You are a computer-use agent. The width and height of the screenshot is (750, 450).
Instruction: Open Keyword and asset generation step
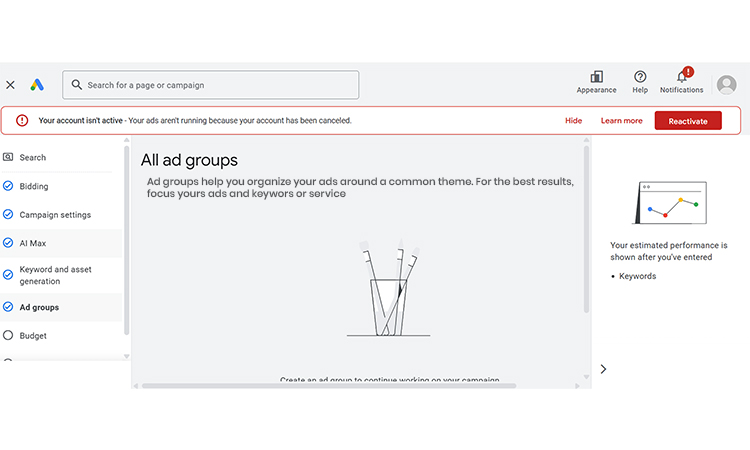57,275
